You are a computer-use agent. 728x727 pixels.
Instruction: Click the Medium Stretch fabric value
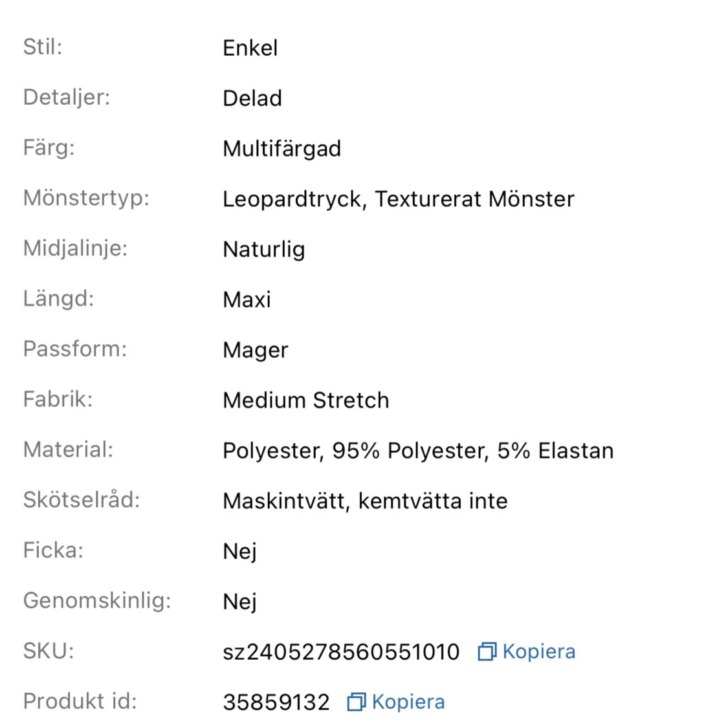306,400
